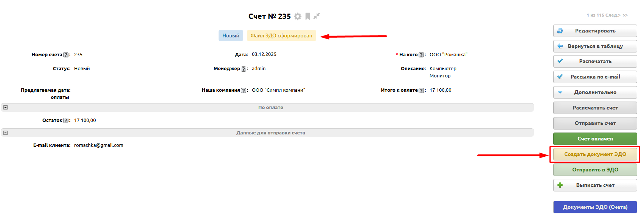The height and width of the screenshot is (219, 644).
Task: Click help icon beside Менеджер label
Action: click(244, 69)
